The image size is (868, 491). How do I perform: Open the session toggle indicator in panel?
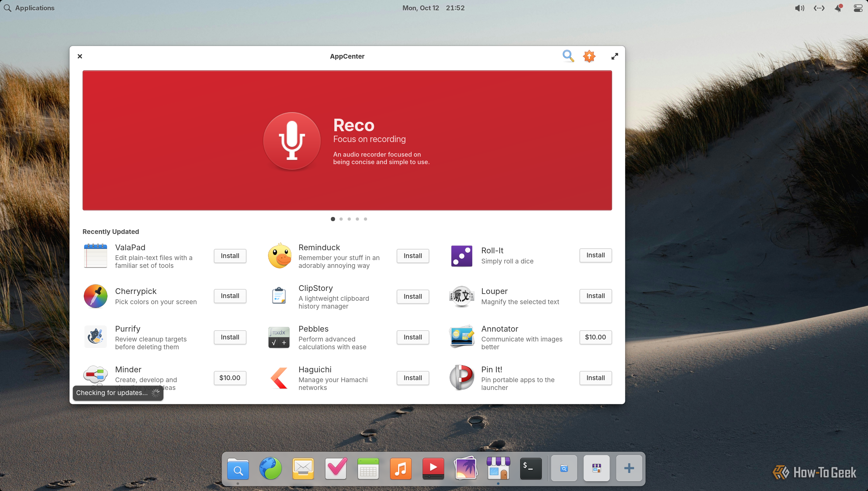coord(858,8)
